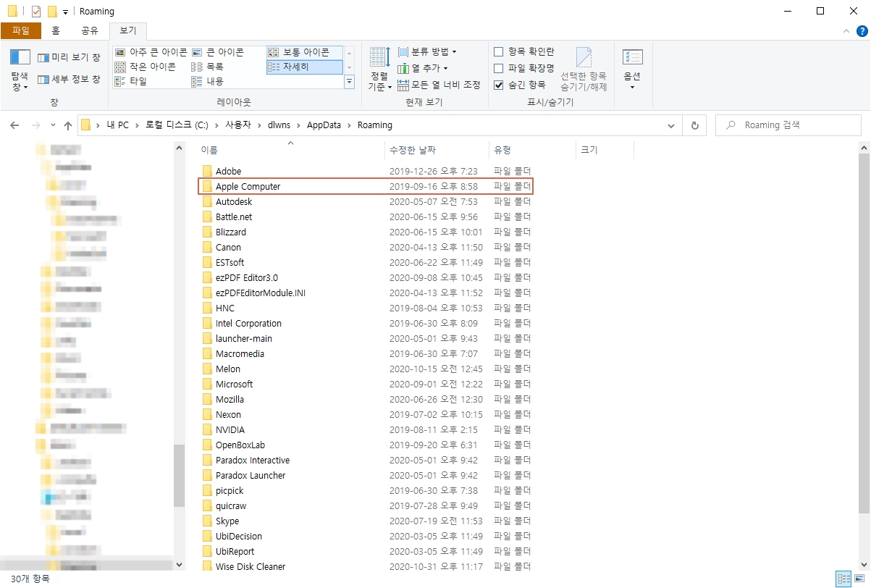The width and height of the screenshot is (871, 588).
Task: Toggle the 세부 정보 창 details pane
Action: click(x=69, y=79)
